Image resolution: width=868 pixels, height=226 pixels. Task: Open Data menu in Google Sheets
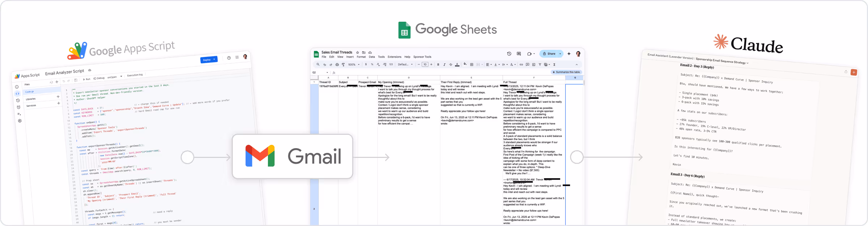point(372,57)
